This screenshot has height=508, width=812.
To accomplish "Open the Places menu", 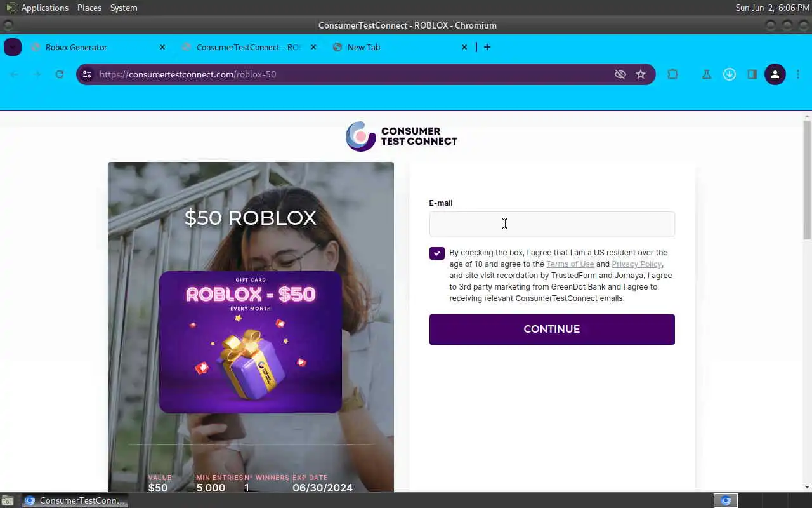I will click(x=89, y=8).
